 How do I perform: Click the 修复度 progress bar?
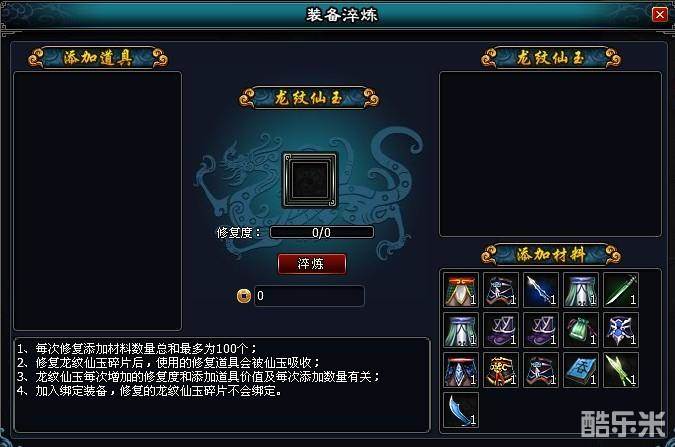tap(322, 233)
